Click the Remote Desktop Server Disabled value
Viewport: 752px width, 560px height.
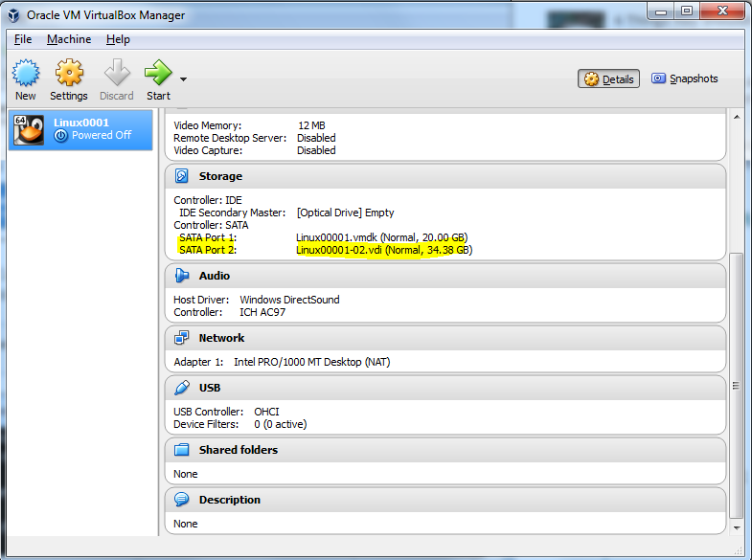coord(316,138)
